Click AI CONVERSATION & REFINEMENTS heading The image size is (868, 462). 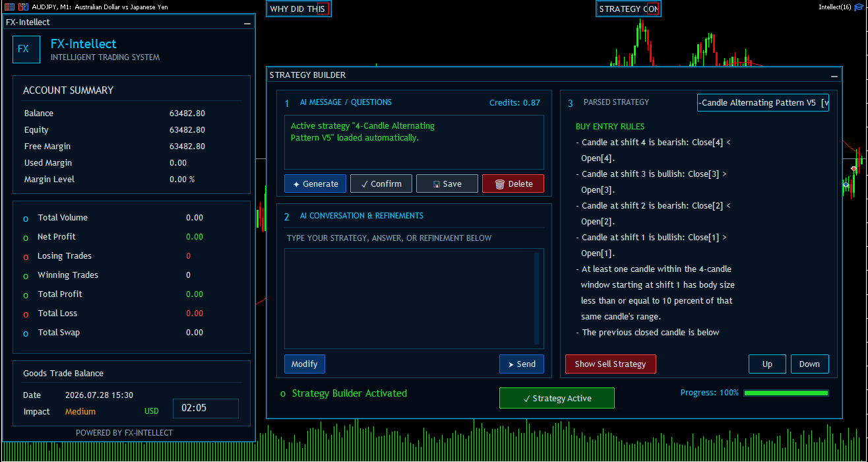pos(361,216)
